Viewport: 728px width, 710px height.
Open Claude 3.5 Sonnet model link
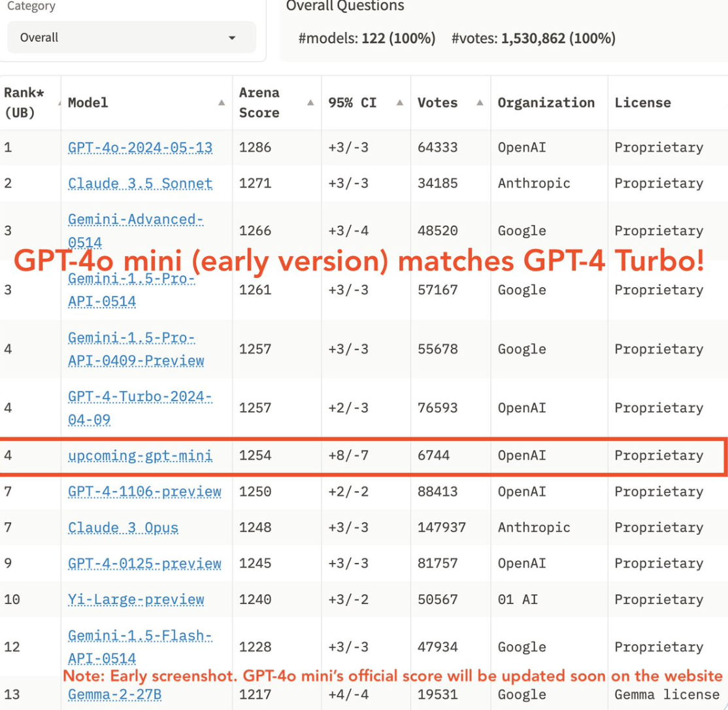click(x=141, y=184)
